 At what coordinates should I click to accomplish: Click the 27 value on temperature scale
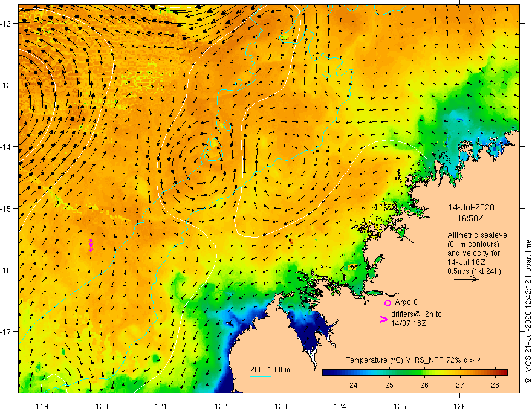[459, 386]
